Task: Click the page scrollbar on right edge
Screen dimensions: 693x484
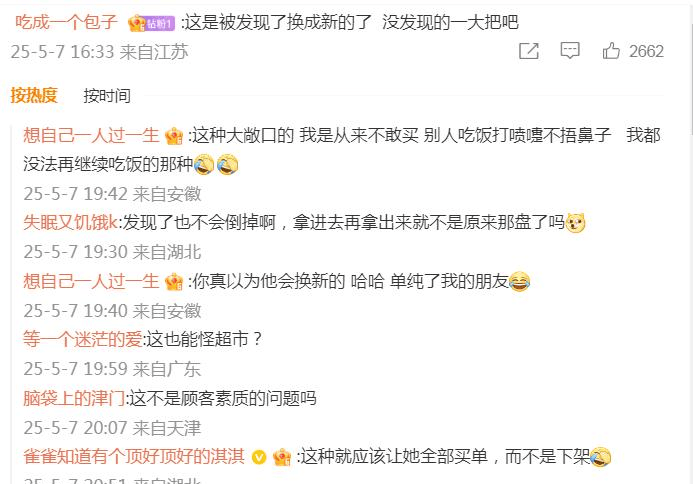Action: tap(690, 80)
